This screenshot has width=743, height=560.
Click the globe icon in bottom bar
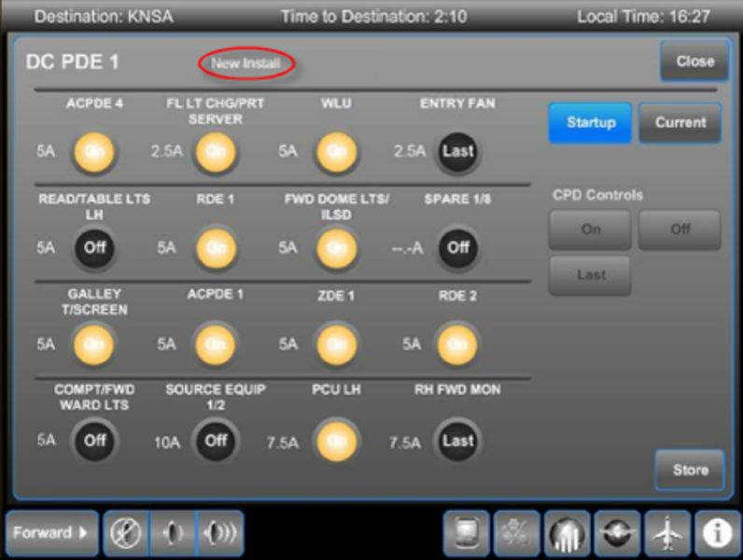(x=617, y=533)
